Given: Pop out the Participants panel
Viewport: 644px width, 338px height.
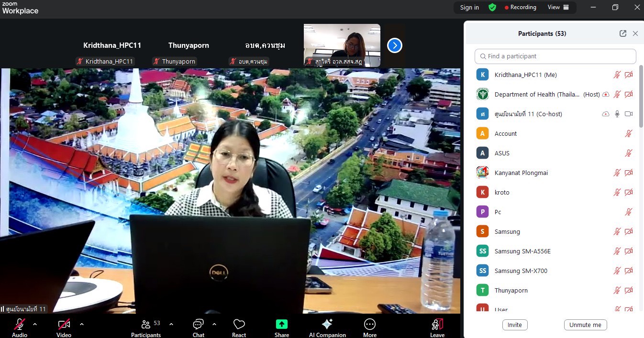Looking at the screenshot, I should pos(622,33).
